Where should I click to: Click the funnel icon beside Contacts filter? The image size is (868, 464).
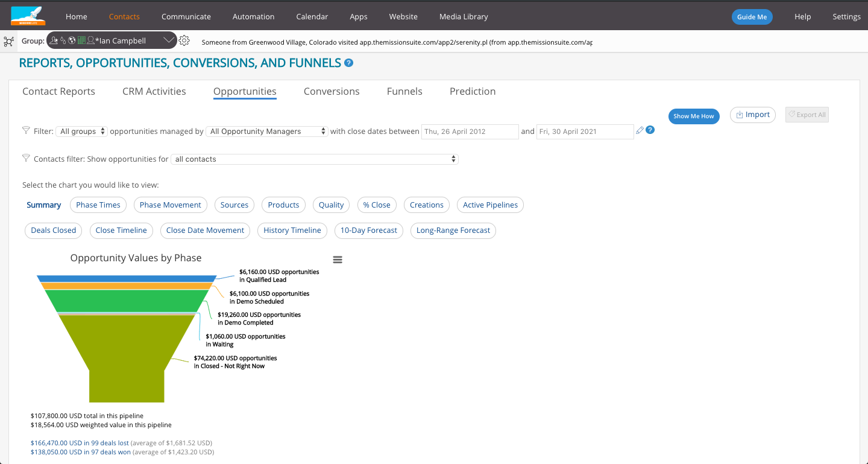26,158
